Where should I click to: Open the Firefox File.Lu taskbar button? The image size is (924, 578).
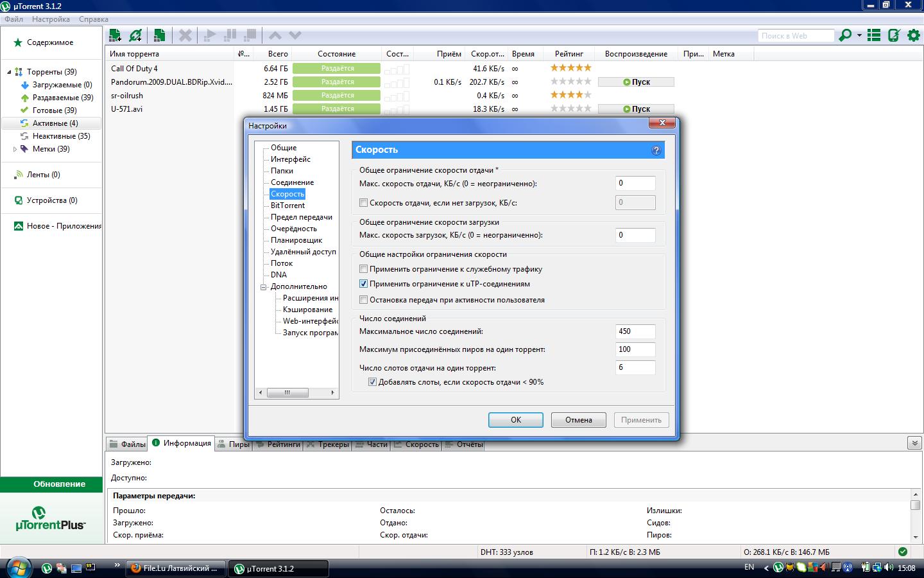176,568
